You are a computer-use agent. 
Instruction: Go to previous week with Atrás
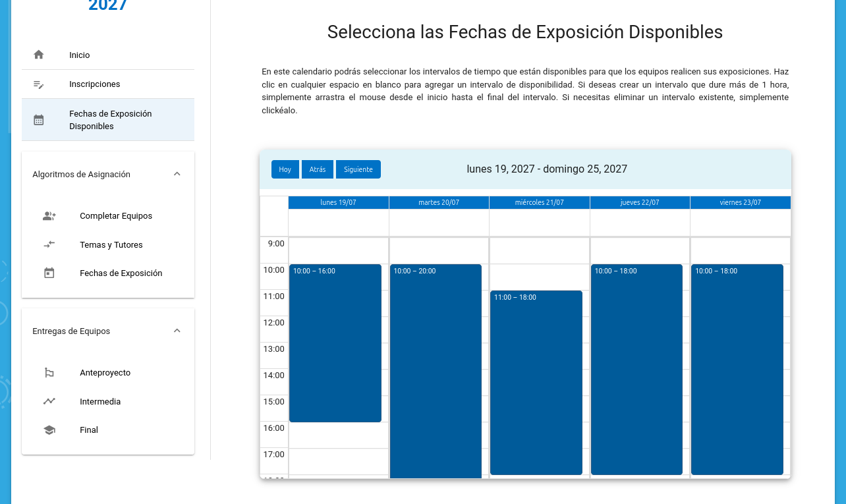(x=318, y=169)
